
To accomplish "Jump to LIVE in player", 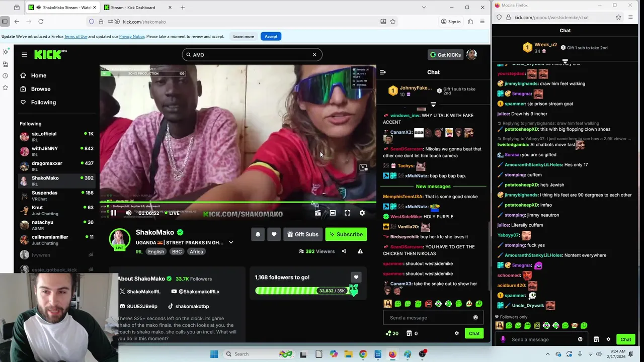I will (x=172, y=213).
